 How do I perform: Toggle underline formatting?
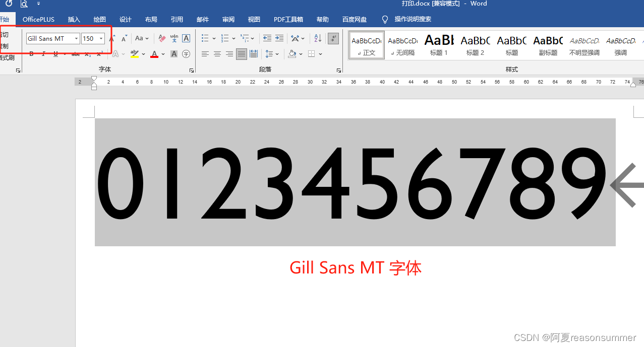(x=55, y=54)
